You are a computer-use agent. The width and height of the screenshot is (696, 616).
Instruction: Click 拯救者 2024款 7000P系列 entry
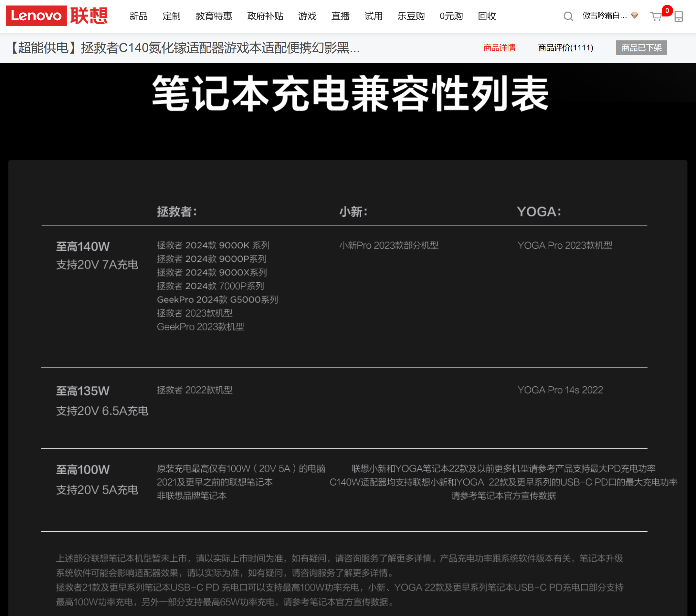pyautogui.click(x=210, y=286)
